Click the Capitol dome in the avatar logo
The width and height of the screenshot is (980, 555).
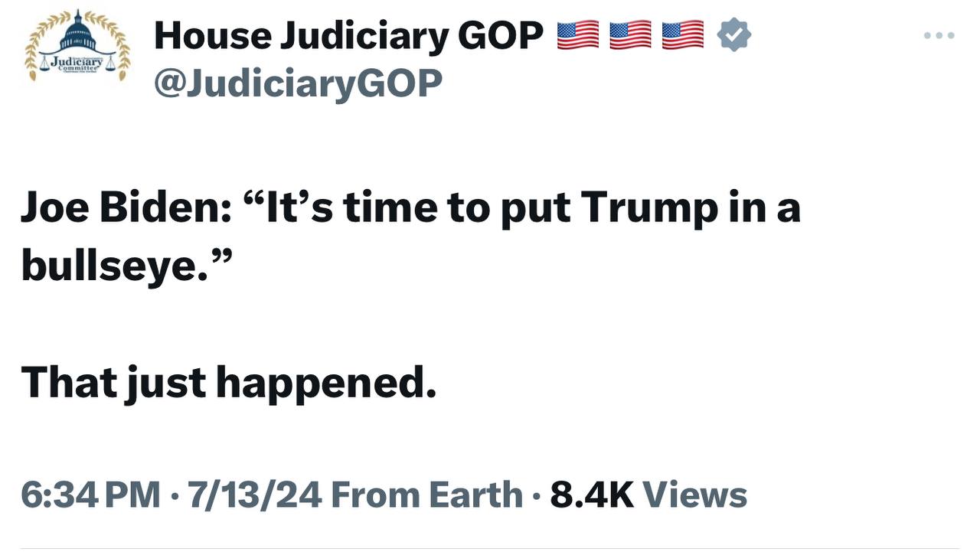click(x=78, y=32)
